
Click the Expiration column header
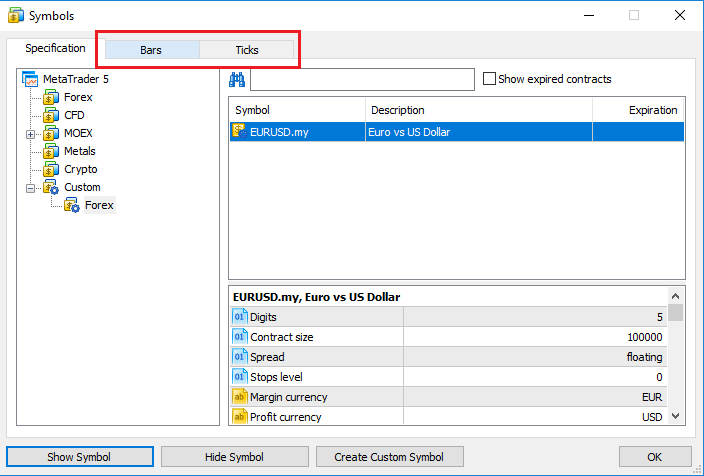click(x=638, y=110)
